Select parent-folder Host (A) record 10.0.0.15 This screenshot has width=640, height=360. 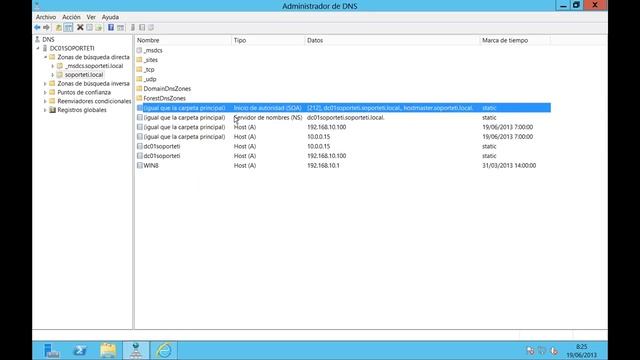(343, 137)
